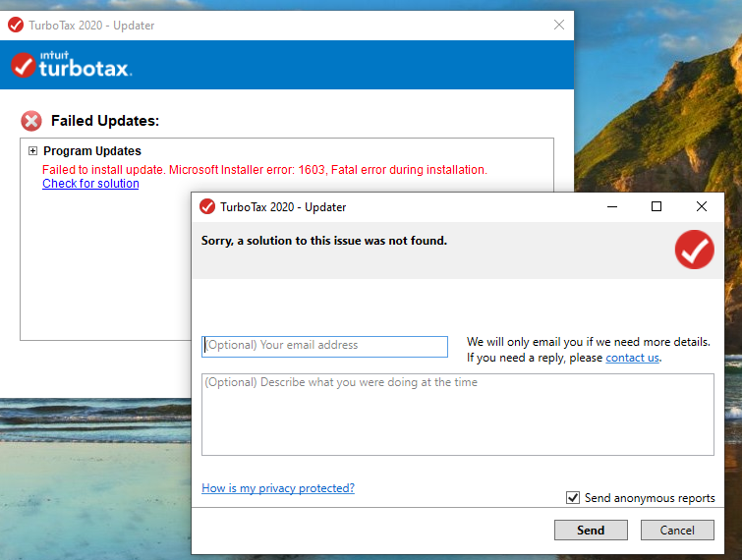Select the Program Updates label

point(92,151)
